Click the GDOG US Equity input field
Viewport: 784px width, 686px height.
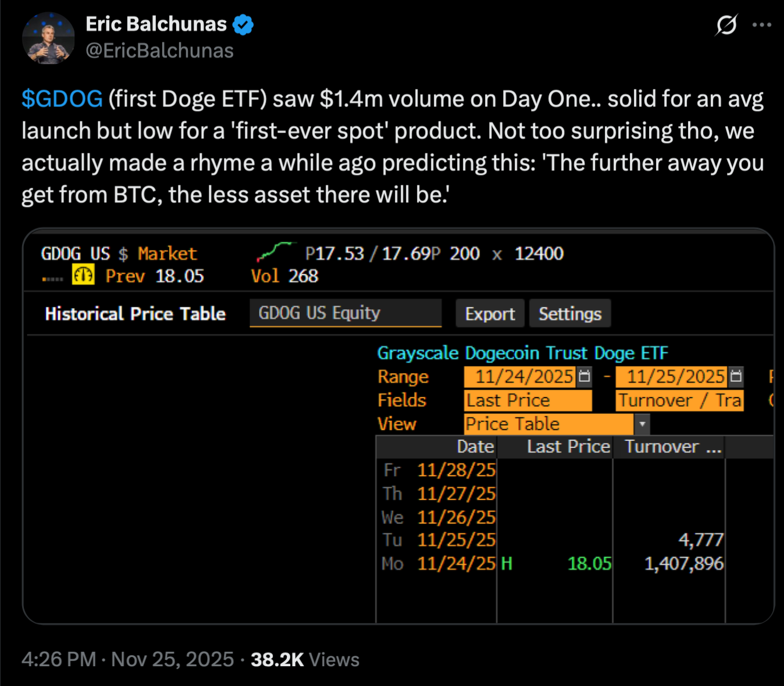pyautogui.click(x=345, y=313)
